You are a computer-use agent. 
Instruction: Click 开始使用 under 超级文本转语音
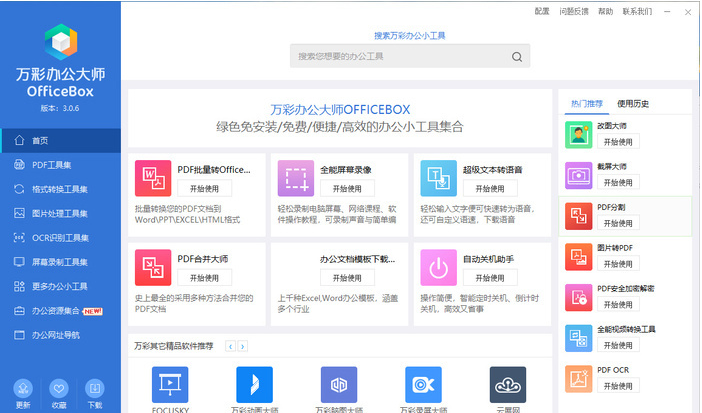(490, 189)
